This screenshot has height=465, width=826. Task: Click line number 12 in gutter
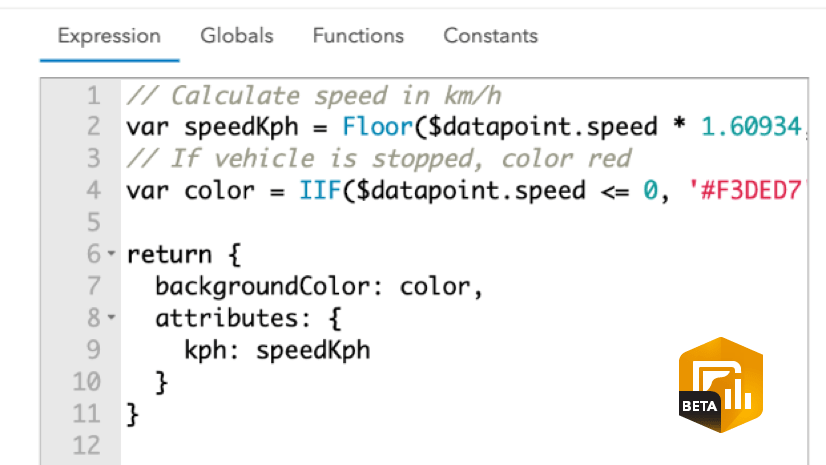pyautogui.click(x=87, y=444)
